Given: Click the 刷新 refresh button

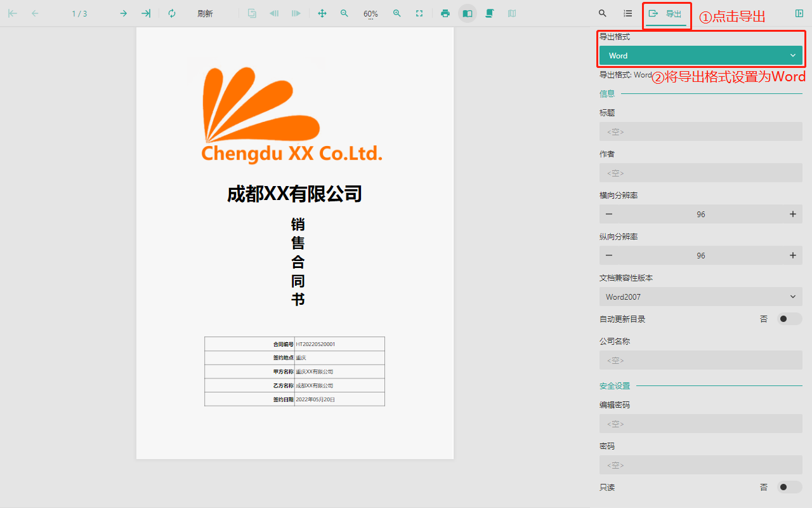Looking at the screenshot, I should click(x=205, y=13).
